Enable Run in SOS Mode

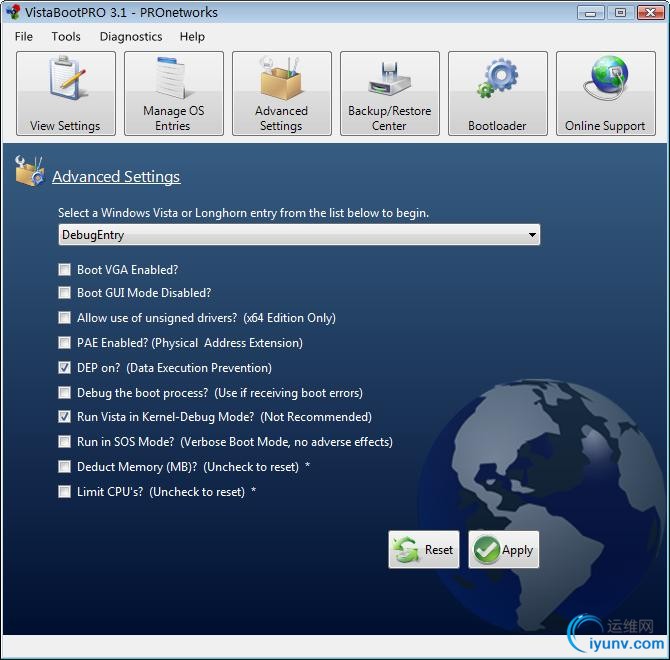65,442
